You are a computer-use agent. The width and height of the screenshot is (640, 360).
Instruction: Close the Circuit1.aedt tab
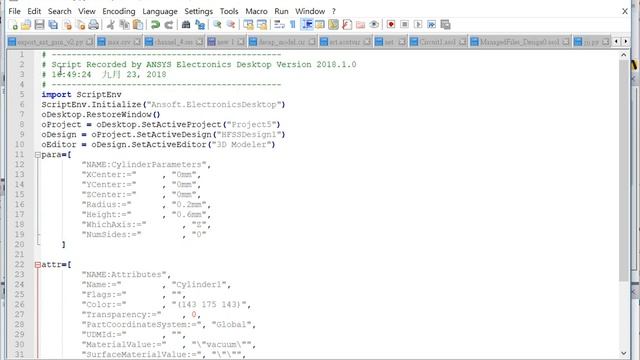click(462, 42)
